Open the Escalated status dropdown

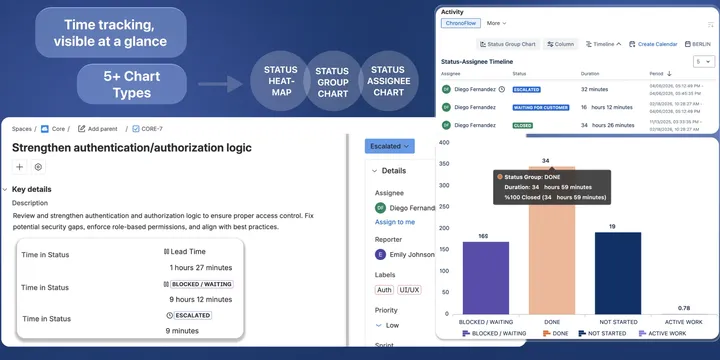point(389,146)
